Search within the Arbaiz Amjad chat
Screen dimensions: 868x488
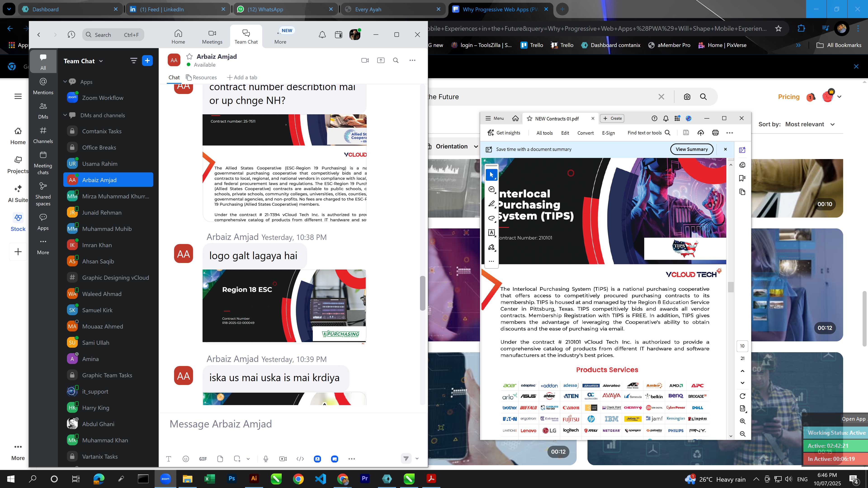tap(396, 60)
